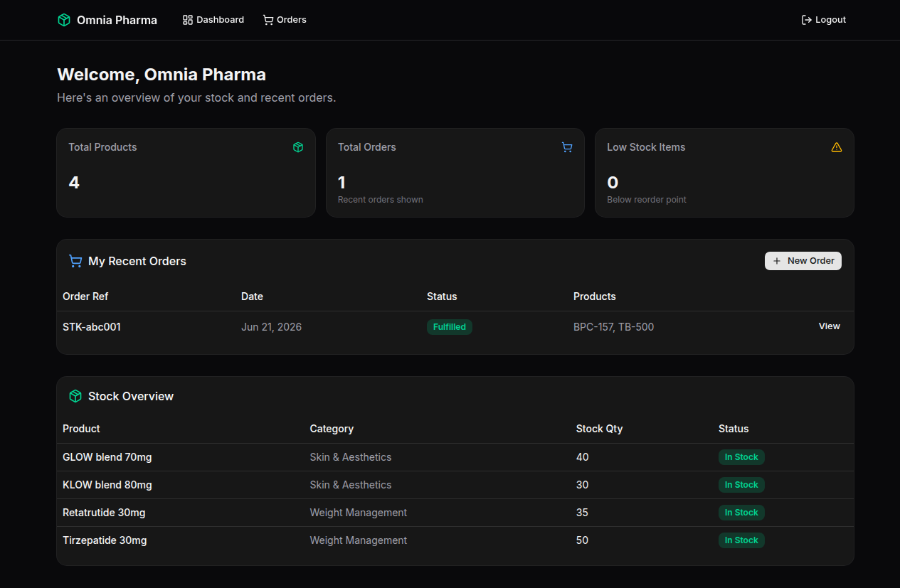Click the GLOW blend 70mg product name
This screenshot has width=900, height=588.
coord(107,457)
